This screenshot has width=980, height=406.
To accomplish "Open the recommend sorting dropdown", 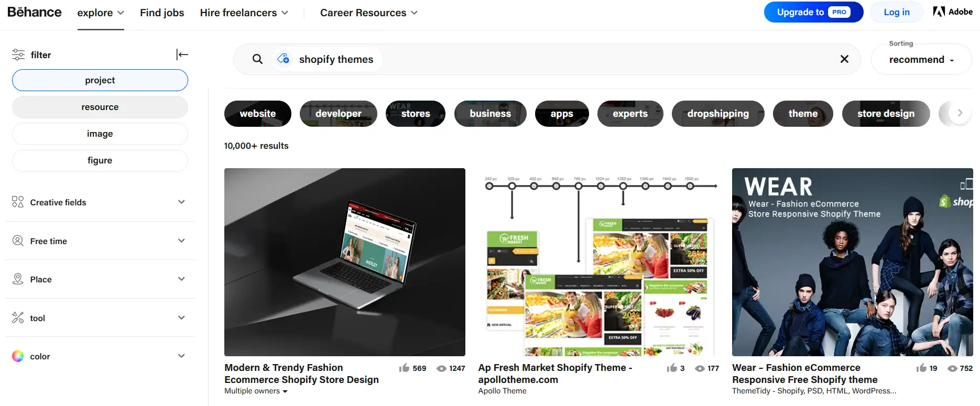I will [x=921, y=60].
